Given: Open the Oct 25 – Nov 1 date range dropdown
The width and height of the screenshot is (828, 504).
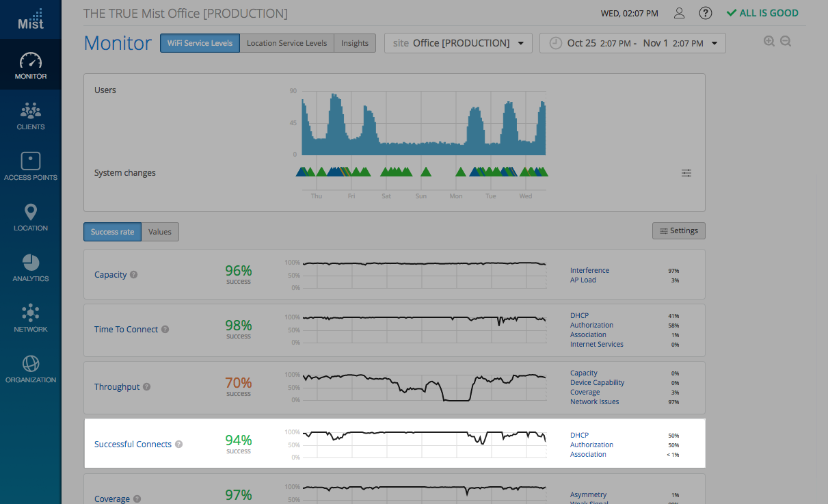Looking at the screenshot, I should coord(632,43).
